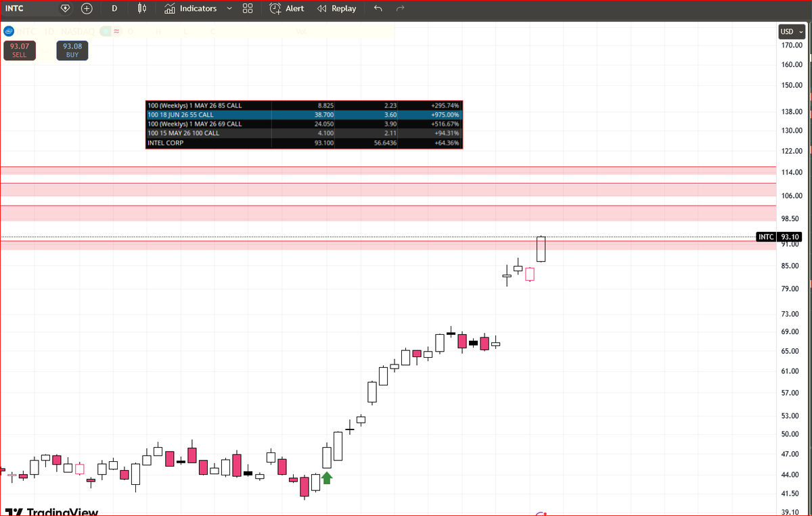Open the USD currency dropdown
This screenshot has width=812, height=516.
pyautogui.click(x=790, y=31)
